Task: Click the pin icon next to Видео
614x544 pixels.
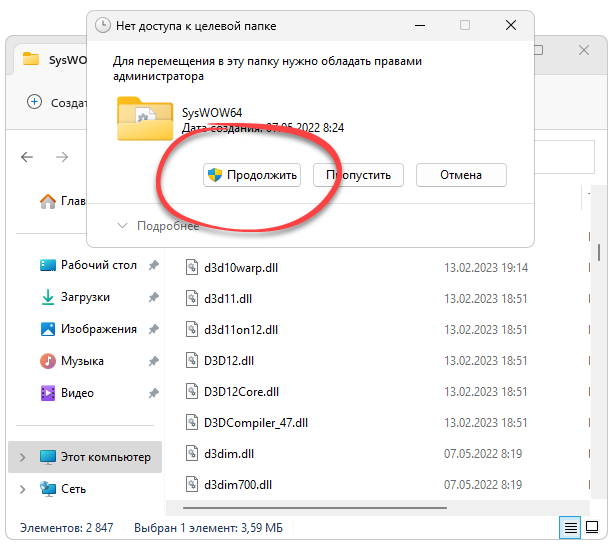Action: tap(154, 393)
